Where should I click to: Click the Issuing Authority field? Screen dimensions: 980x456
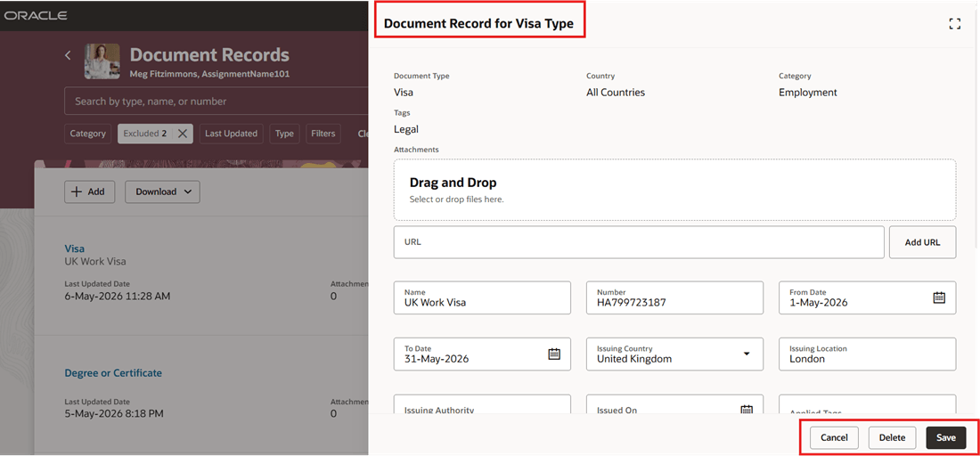click(483, 404)
